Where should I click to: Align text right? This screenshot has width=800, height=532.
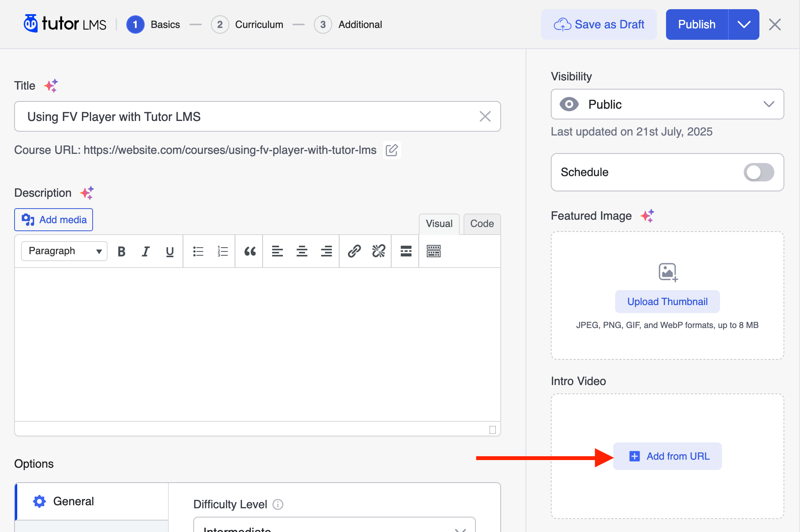point(327,251)
